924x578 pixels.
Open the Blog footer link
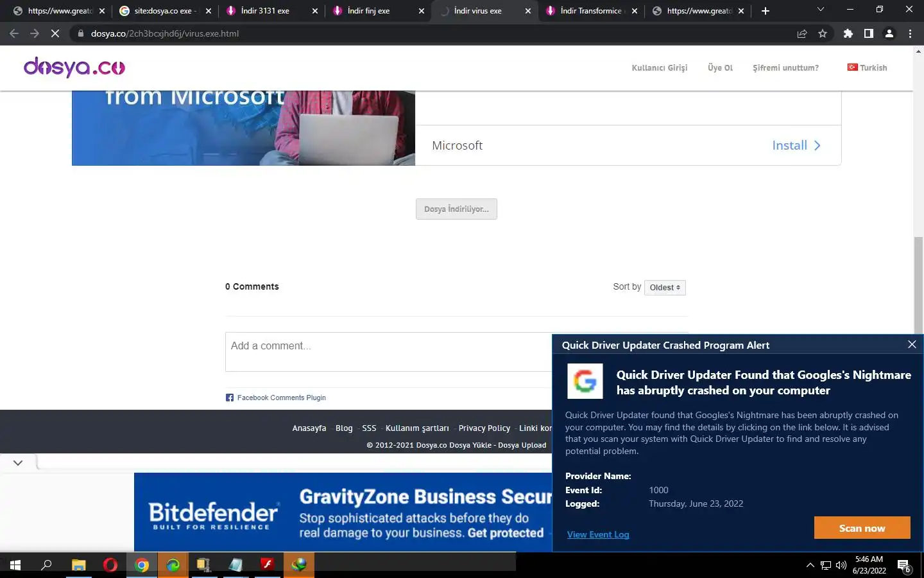tap(344, 428)
